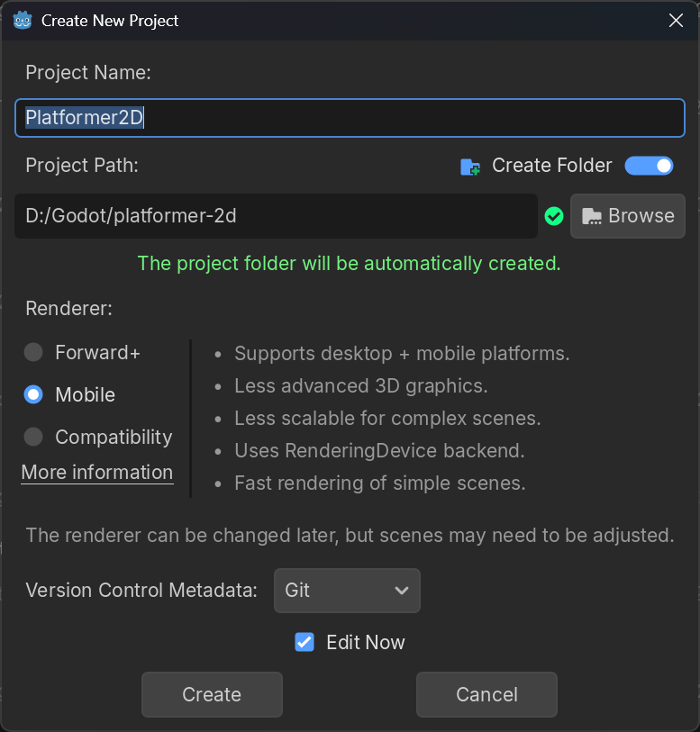Click the Edit Now label text

click(366, 642)
